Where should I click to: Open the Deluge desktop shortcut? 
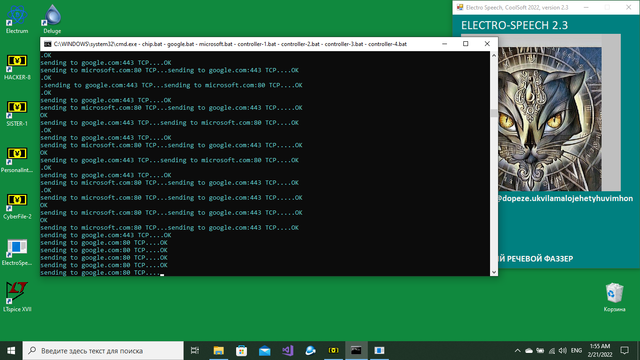point(52,18)
